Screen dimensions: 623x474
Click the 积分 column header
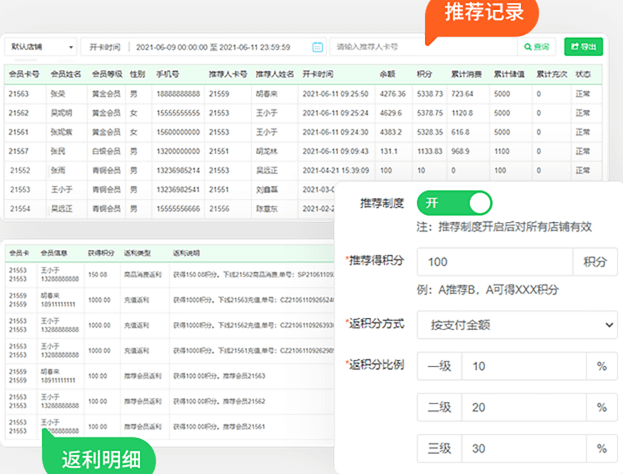point(424,74)
